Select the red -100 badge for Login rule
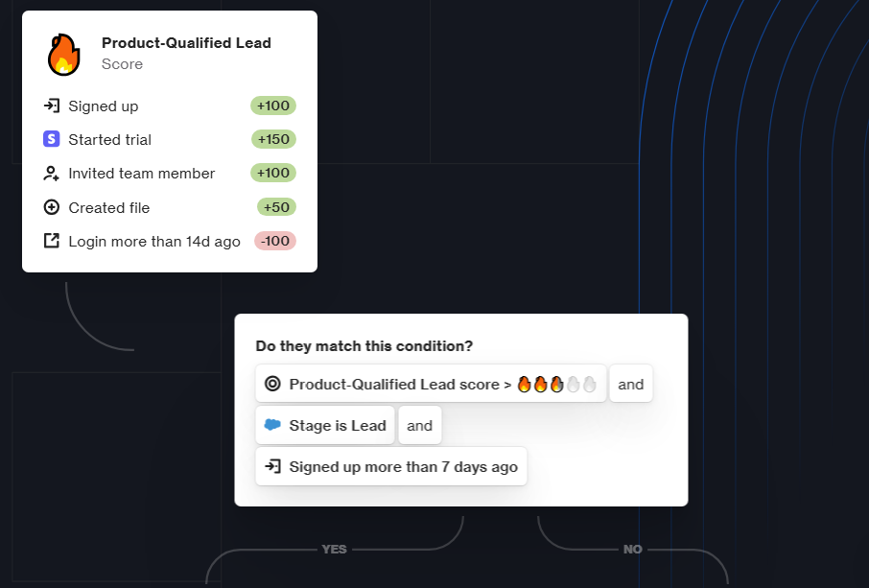Screen dimensions: 869x588 click(x=275, y=241)
